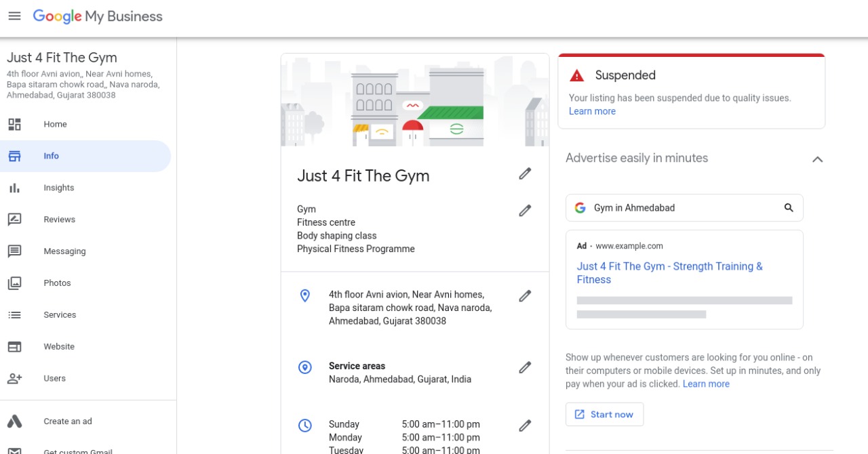868x454 pixels.
Task: Click the Start now button
Action: coord(604,415)
